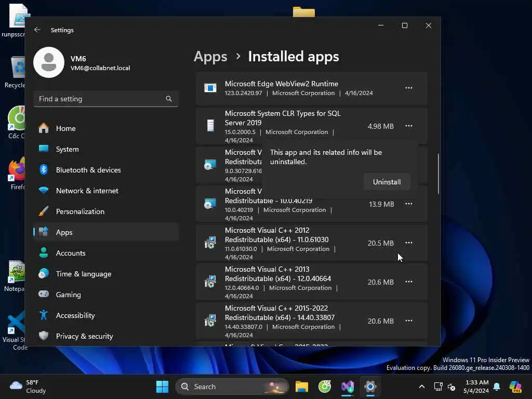Screen dimensions: 532x399
Task: Click the Apps breadcrumb link
Action: point(210,57)
